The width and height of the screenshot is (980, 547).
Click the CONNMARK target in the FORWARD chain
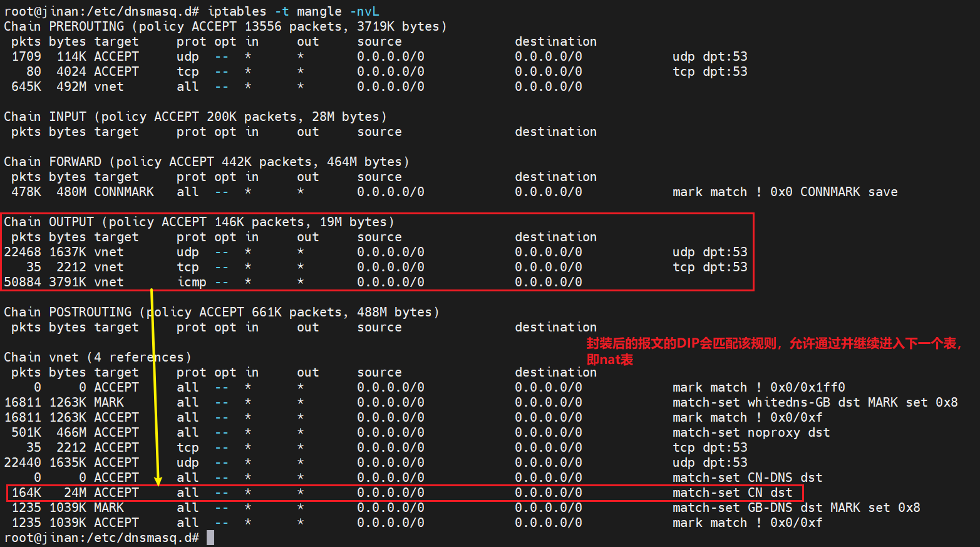124,192
